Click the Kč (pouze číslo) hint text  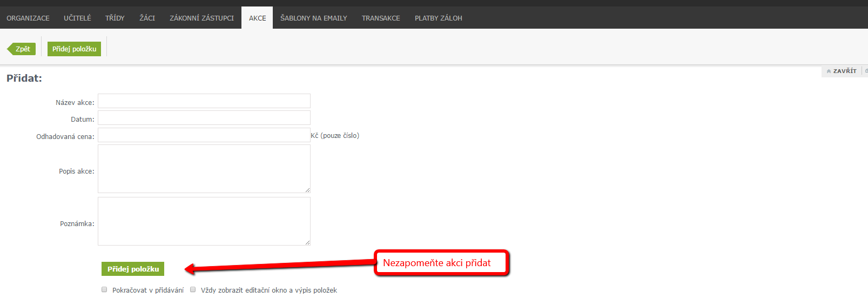pos(335,135)
